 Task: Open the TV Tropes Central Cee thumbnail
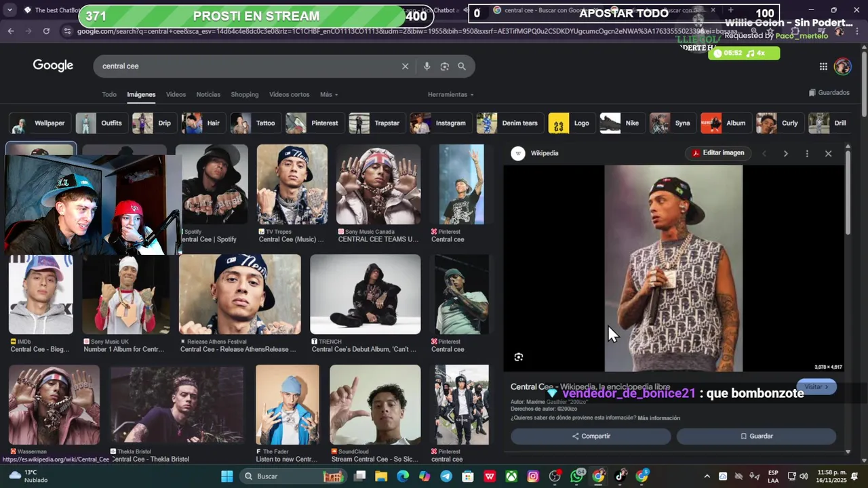tap(292, 184)
